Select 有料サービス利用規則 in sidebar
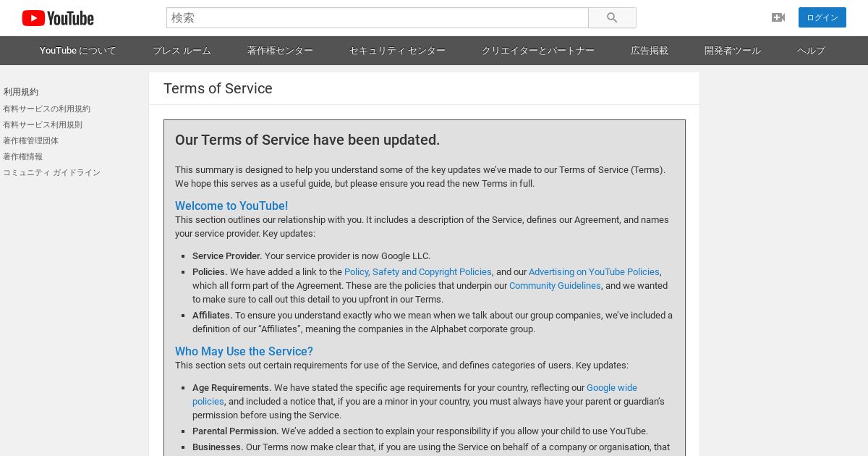The width and height of the screenshot is (868, 456). click(43, 124)
